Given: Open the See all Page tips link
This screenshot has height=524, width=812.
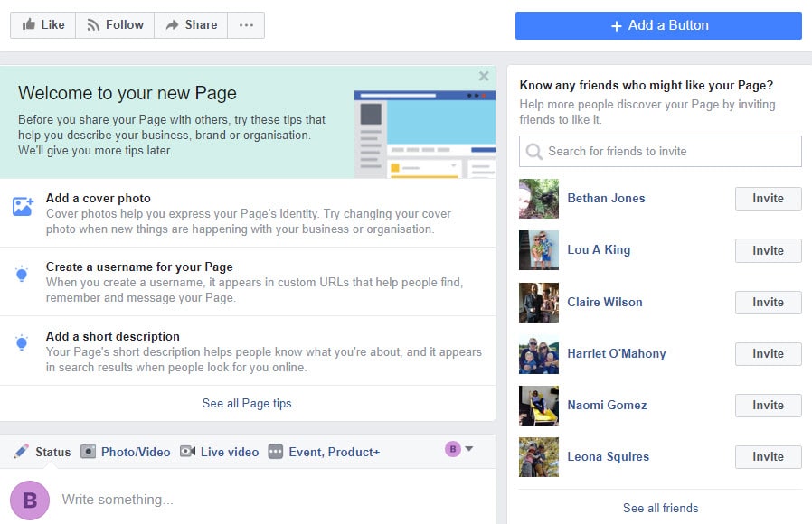Looking at the screenshot, I should [247, 403].
